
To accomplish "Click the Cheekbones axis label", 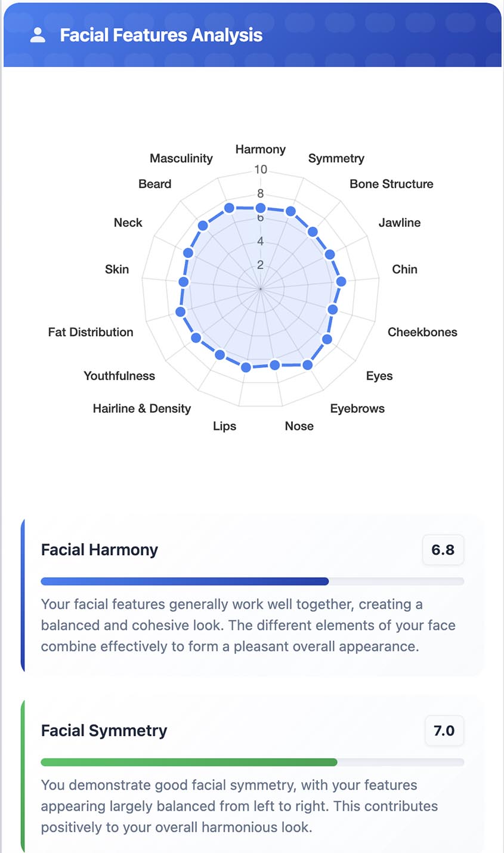I will pyautogui.click(x=422, y=332).
